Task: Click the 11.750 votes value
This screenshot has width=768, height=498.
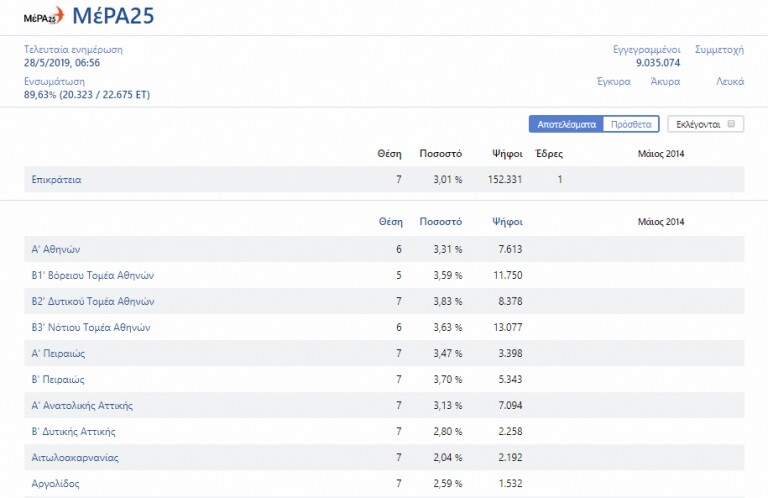Action: (507, 275)
